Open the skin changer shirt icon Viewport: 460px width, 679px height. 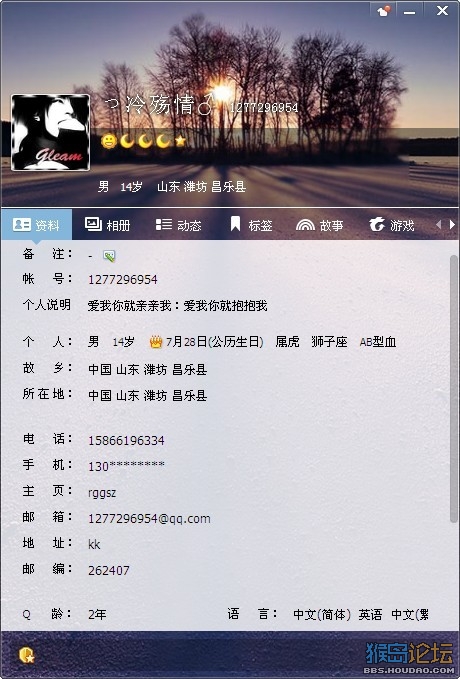tap(383, 11)
